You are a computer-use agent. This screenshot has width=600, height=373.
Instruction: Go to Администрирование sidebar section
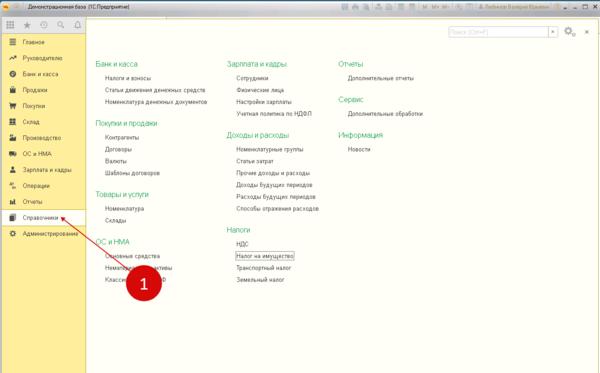[50, 233]
